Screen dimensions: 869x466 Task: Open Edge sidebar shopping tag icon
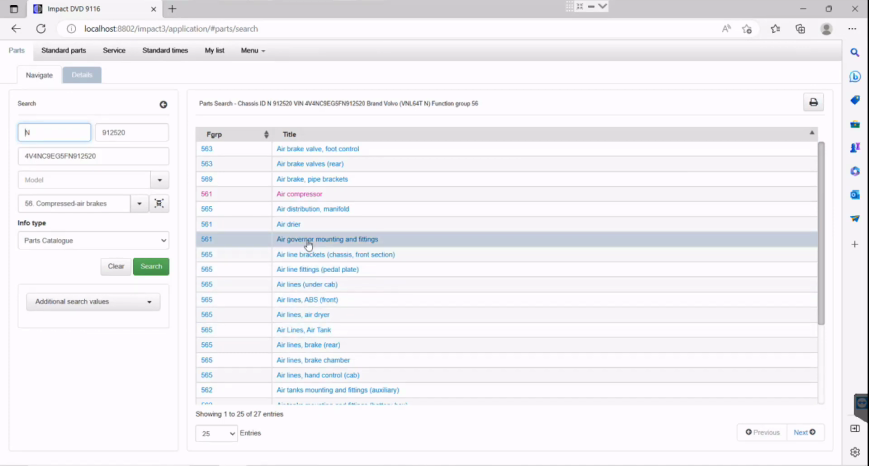[855, 100]
